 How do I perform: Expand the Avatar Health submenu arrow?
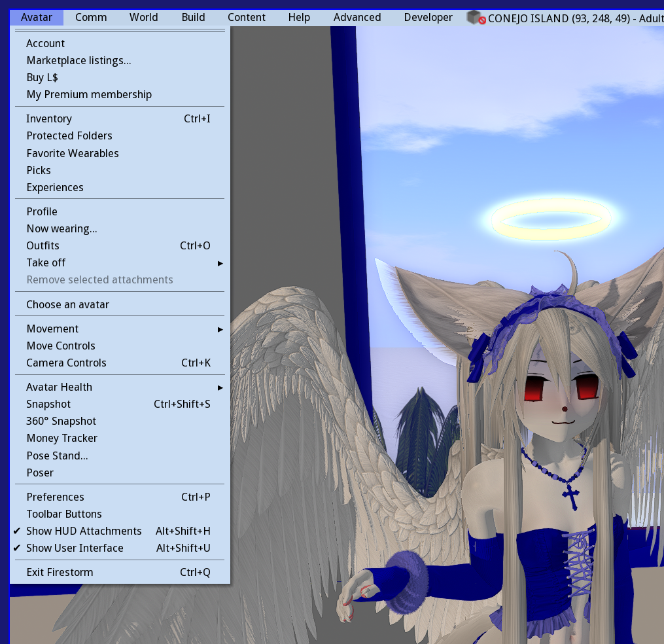[x=220, y=387]
